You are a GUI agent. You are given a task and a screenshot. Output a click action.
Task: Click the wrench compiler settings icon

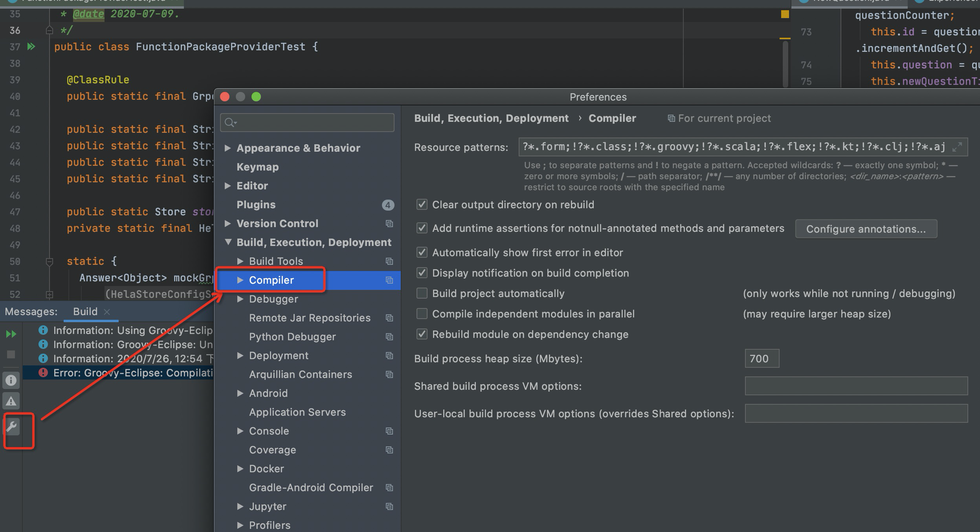(11, 427)
